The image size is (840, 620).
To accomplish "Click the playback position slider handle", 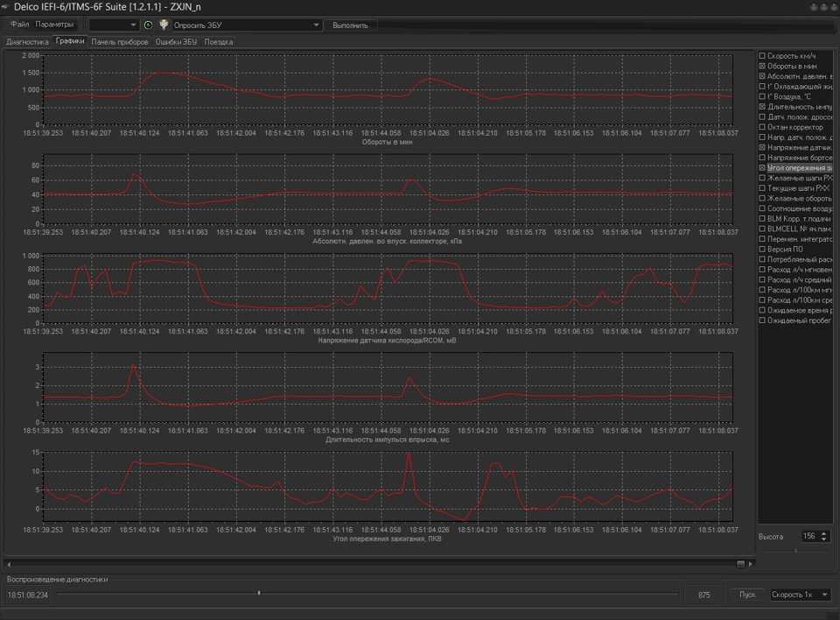I will (259, 593).
